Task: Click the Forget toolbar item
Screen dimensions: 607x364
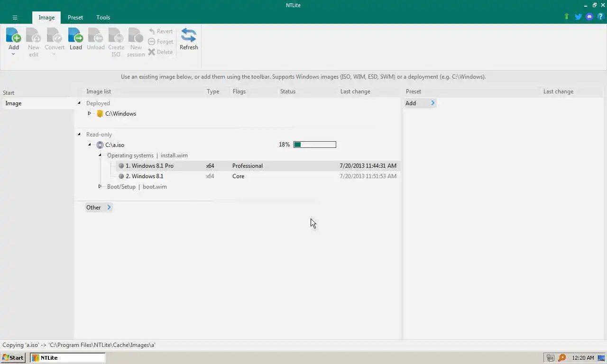Action: pos(160,42)
